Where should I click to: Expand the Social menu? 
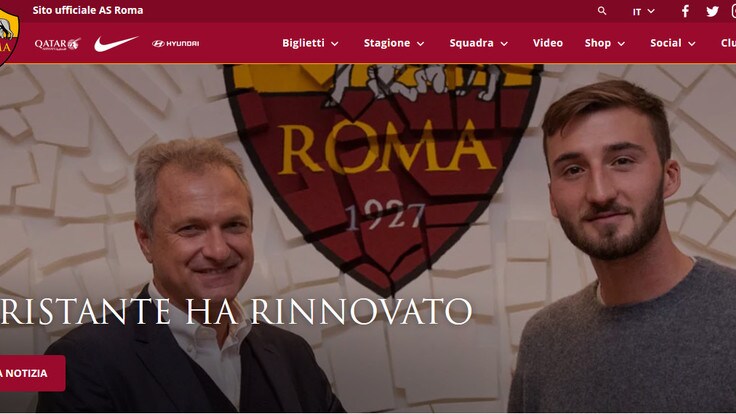coord(673,43)
